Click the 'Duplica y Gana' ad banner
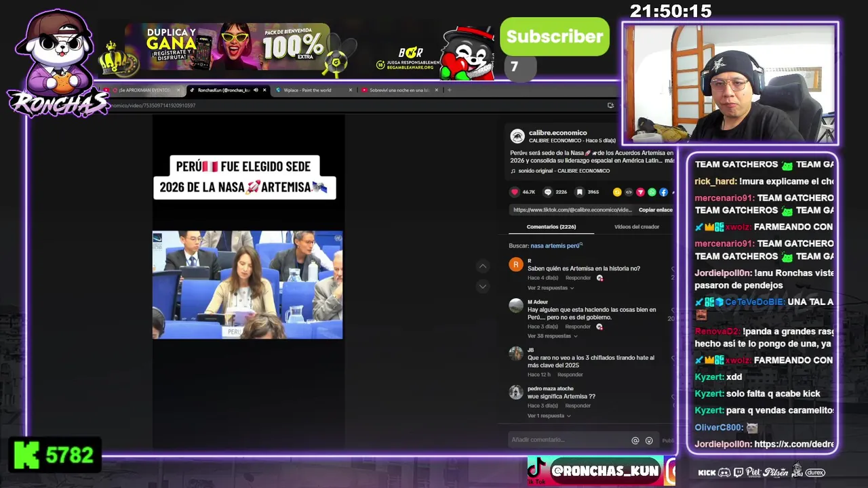Viewport: 868px width, 488px height. coord(227,47)
